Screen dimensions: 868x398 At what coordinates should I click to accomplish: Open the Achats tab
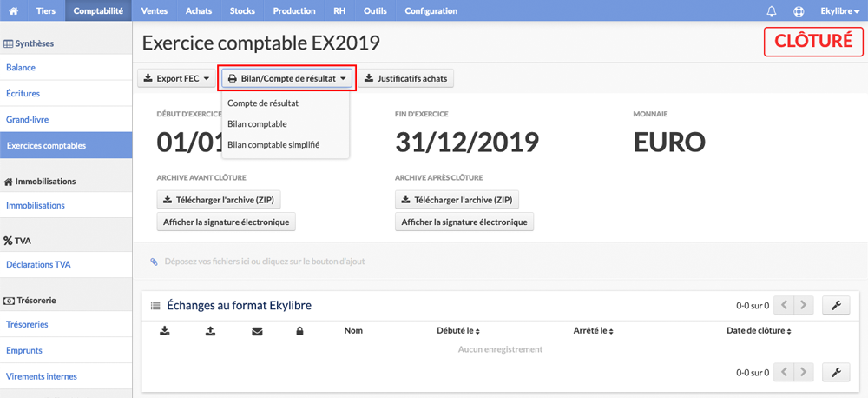(x=199, y=10)
